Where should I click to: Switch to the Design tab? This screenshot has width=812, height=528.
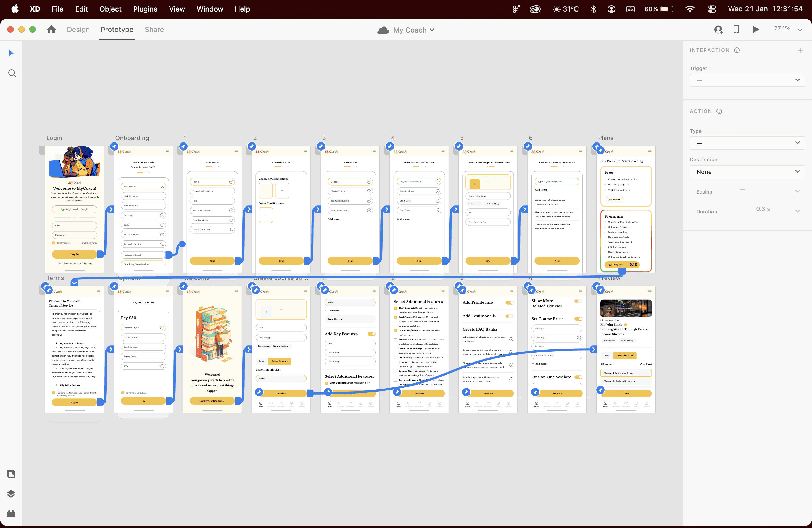(x=78, y=30)
